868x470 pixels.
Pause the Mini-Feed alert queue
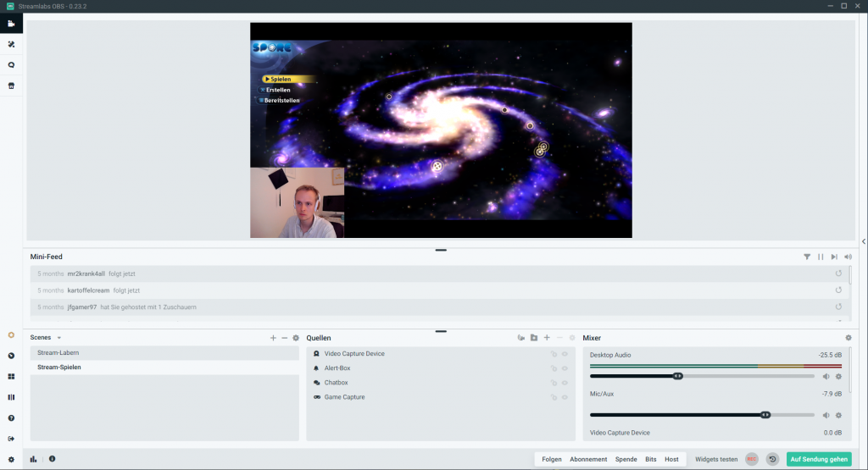point(821,257)
